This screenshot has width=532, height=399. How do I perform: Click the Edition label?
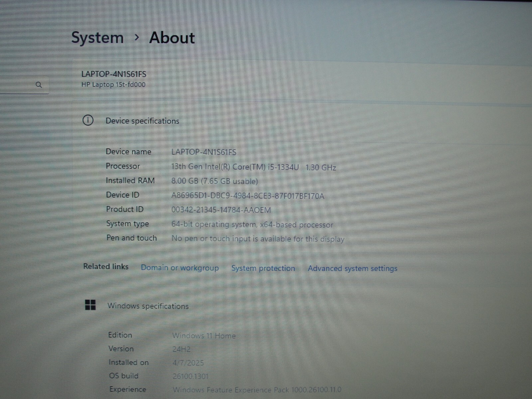(120, 335)
